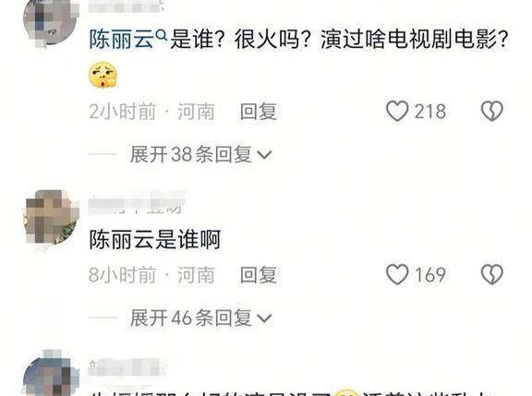Dislike the "陈丽云是谁啊" comment
The height and width of the screenshot is (396, 532).
pyautogui.click(x=491, y=274)
